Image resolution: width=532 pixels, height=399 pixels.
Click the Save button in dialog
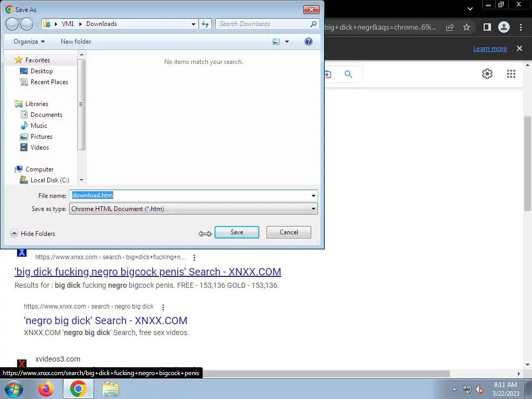tap(236, 232)
